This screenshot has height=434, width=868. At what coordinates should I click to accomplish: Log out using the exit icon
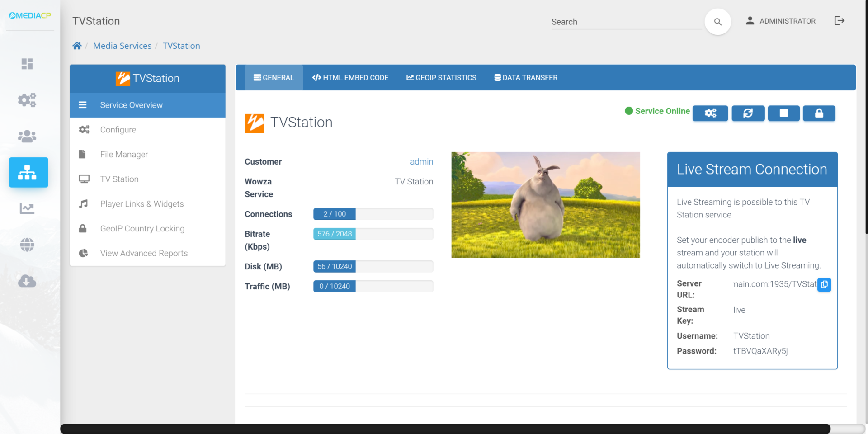click(x=840, y=21)
